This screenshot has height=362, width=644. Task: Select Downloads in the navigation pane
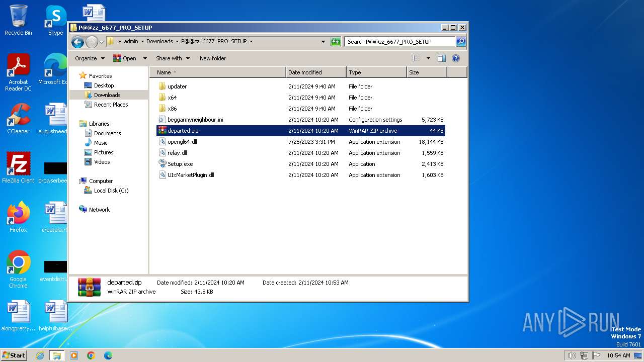tap(107, 95)
